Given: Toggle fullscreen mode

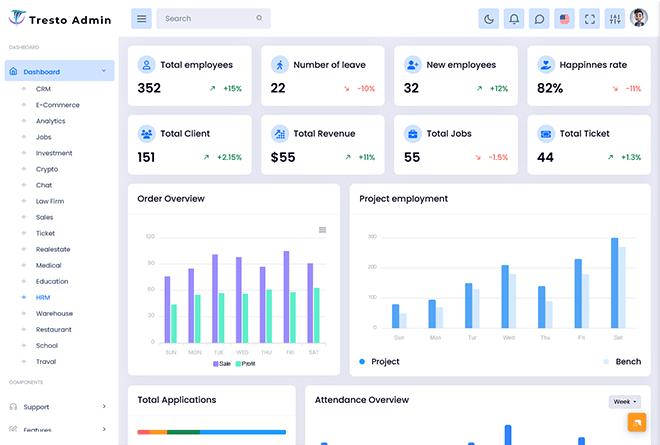Looking at the screenshot, I should coord(590,18).
